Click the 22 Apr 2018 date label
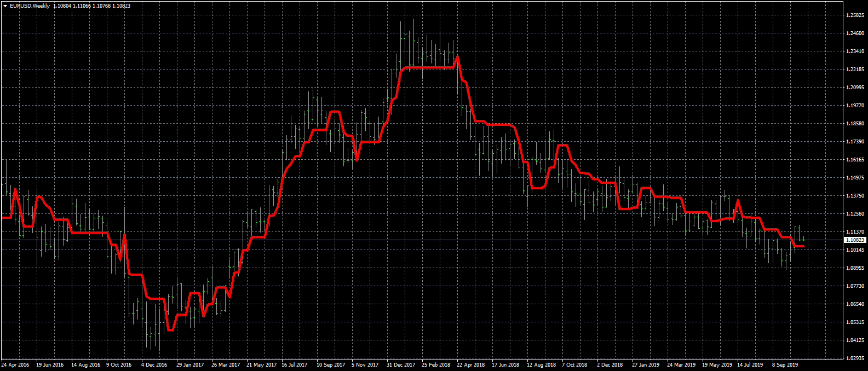The image size is (868, 371). (x=471, y=364)
